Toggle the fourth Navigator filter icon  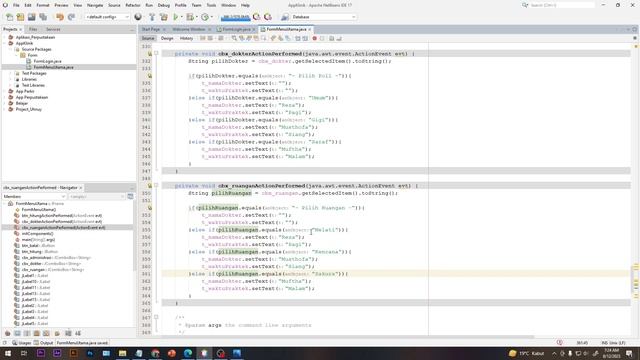click(37, 333)
